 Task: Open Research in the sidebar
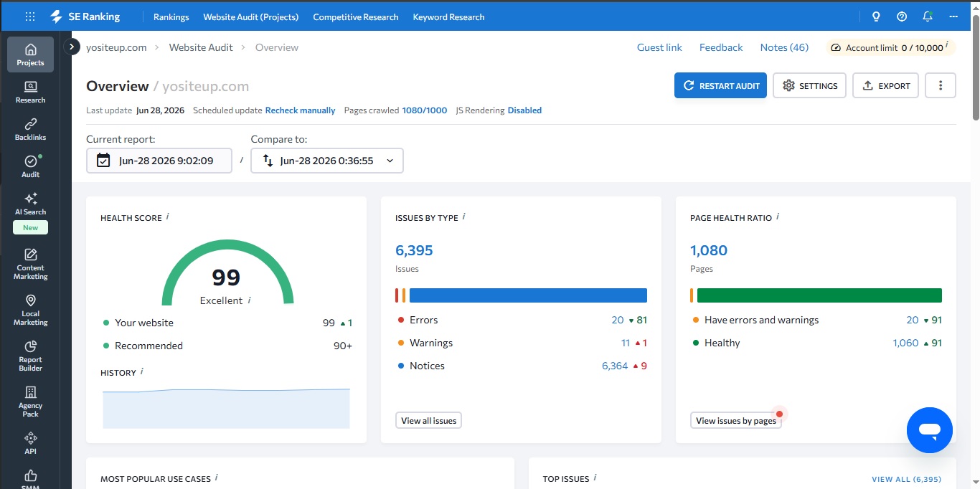[x=30, y=92]
